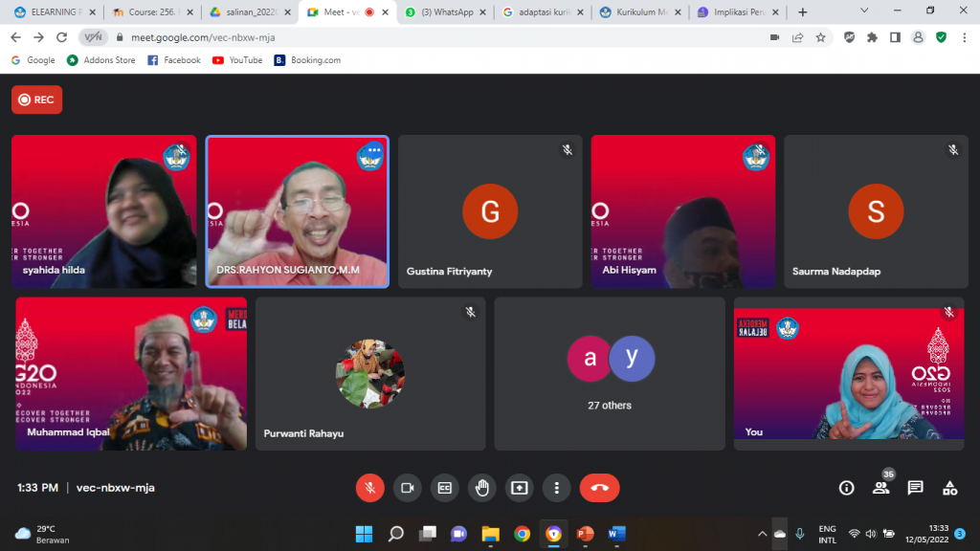Open options on DRS.RAHYON SUGIANTO's video tile
Image resolution: width=980 pixels, height=551 pixels.
371,151
